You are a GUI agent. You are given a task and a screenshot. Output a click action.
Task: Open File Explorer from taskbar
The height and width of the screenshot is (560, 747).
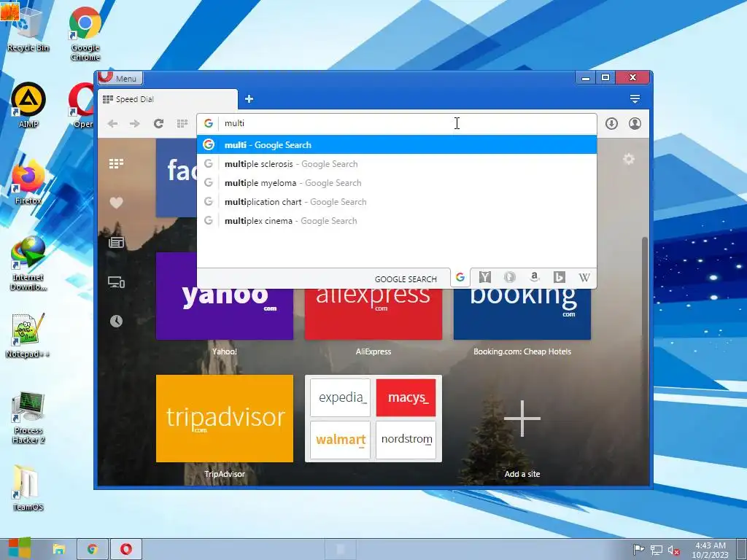coord(58,549)
